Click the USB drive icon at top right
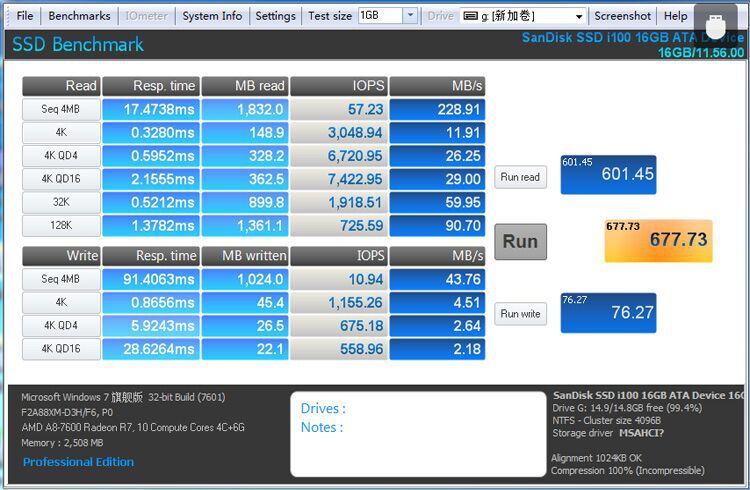The image size is (750, 490). (x=716, y=25)
